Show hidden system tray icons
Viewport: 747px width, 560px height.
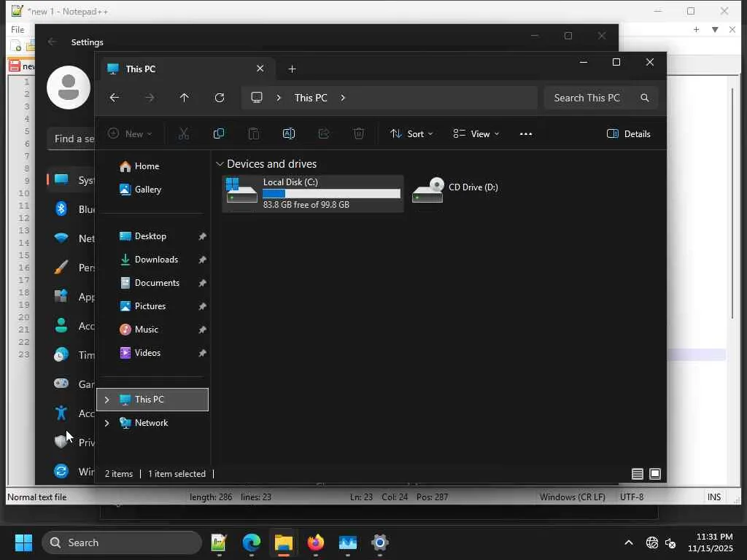[629, 542]
